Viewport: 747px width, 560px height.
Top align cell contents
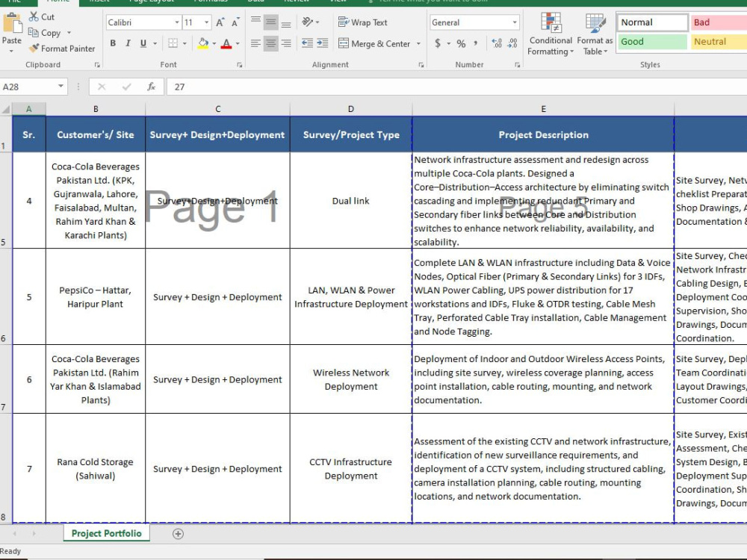[x=255, y=22]
